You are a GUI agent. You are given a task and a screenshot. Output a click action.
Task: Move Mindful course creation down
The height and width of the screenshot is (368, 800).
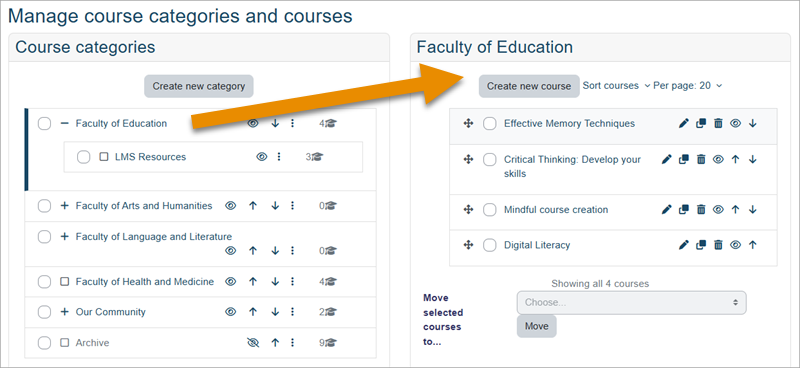click(753, 209)
